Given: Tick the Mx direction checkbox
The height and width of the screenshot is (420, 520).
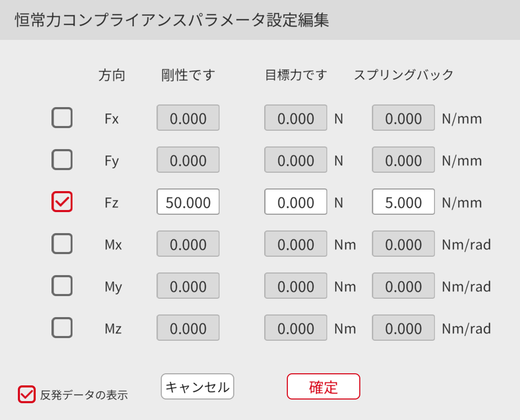Looking at the screenshot, I should pyautogui.click(x=62, y=244).
